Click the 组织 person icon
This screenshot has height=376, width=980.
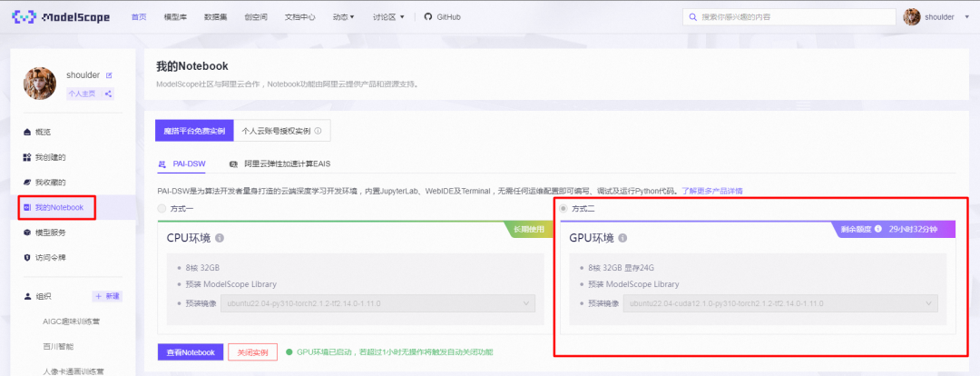point(27,296)
